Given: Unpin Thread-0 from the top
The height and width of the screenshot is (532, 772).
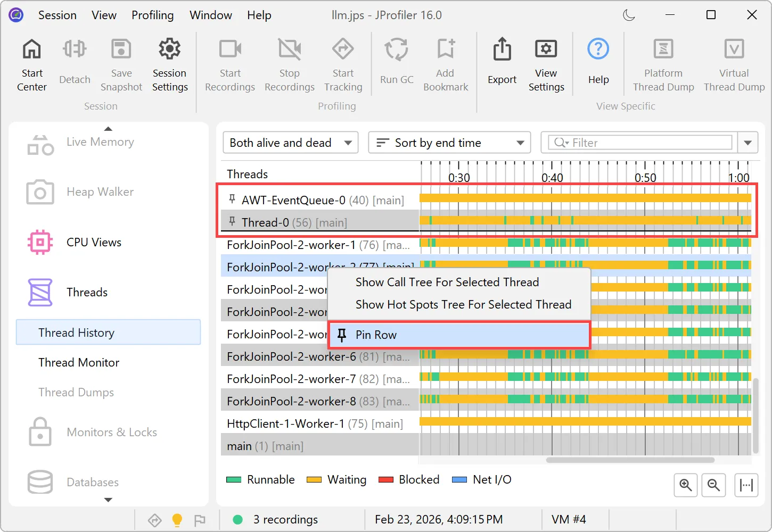Looking at the screenshot, I should click(x=232, y=221).
